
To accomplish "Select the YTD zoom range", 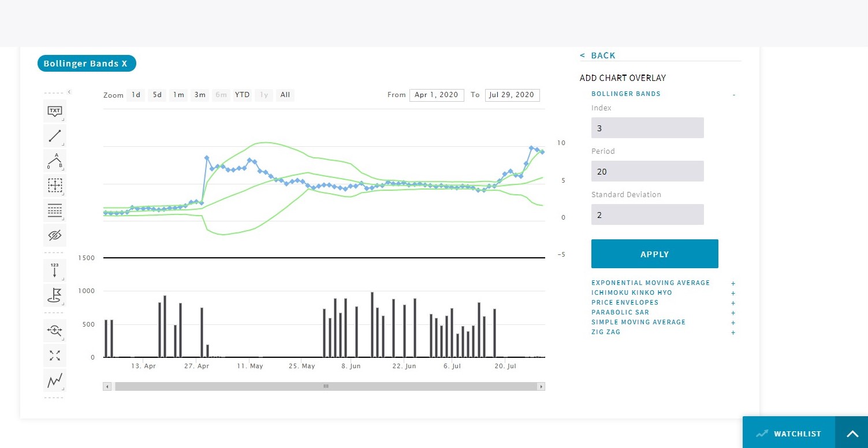I will pos(242,95).
